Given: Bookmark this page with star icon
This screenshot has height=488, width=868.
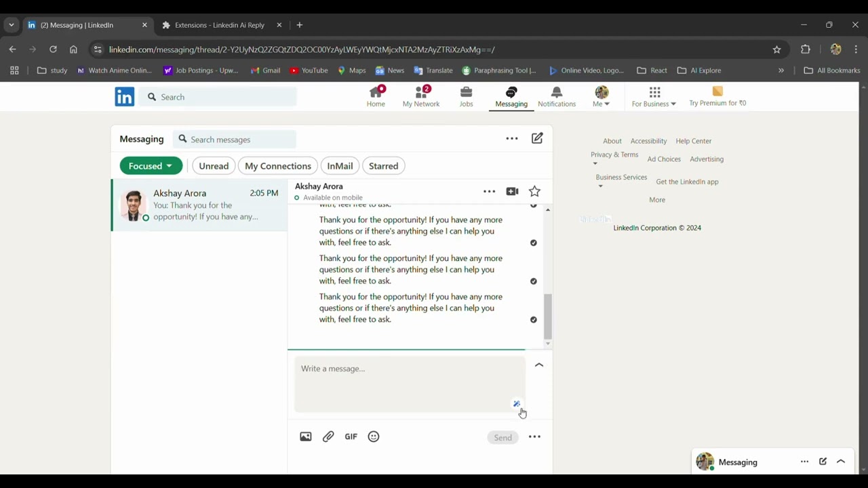Looking at the screenshot, I should coord(776,49).
